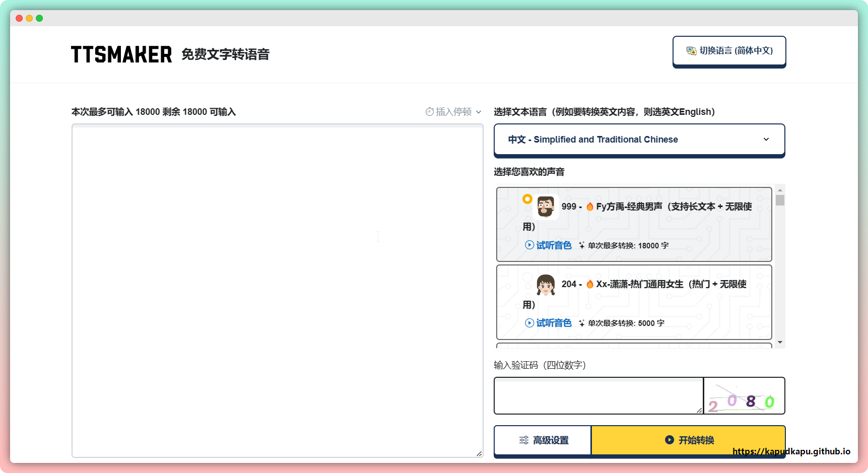Play the voice 999 audio preview

pyautogui.click(x=548, y=245)
